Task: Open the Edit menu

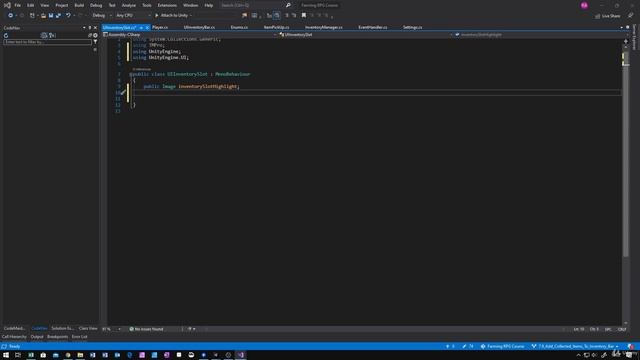Action: 31,5
